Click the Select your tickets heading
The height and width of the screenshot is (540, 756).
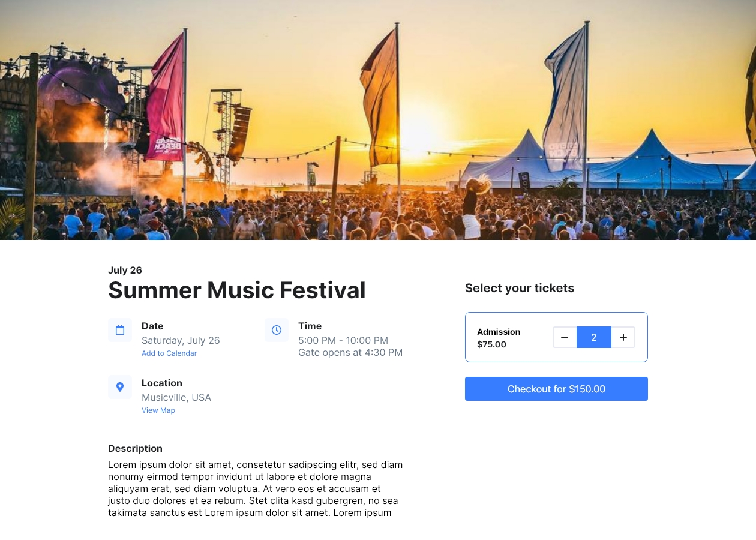click(x=520, y=288)
